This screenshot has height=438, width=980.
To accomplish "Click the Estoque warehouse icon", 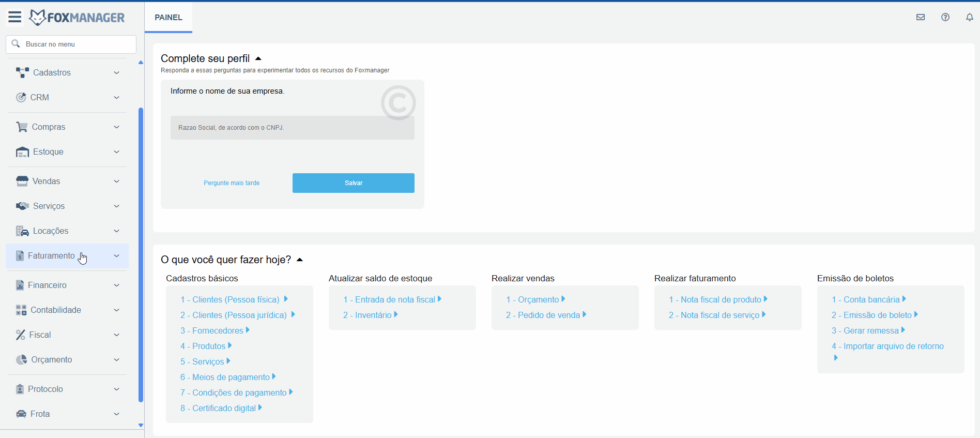I will (22, 152).
